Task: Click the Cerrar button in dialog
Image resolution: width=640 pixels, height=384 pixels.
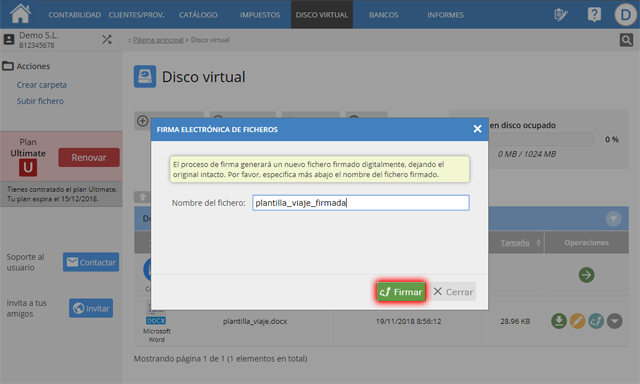Action: coord(453,292)
